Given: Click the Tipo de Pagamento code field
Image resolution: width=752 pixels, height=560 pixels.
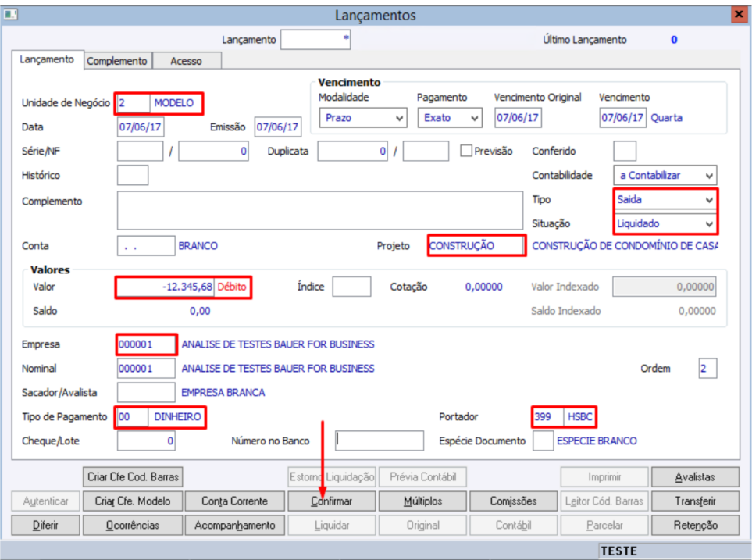Looking at the screenshot, I should tap(133, 416).
